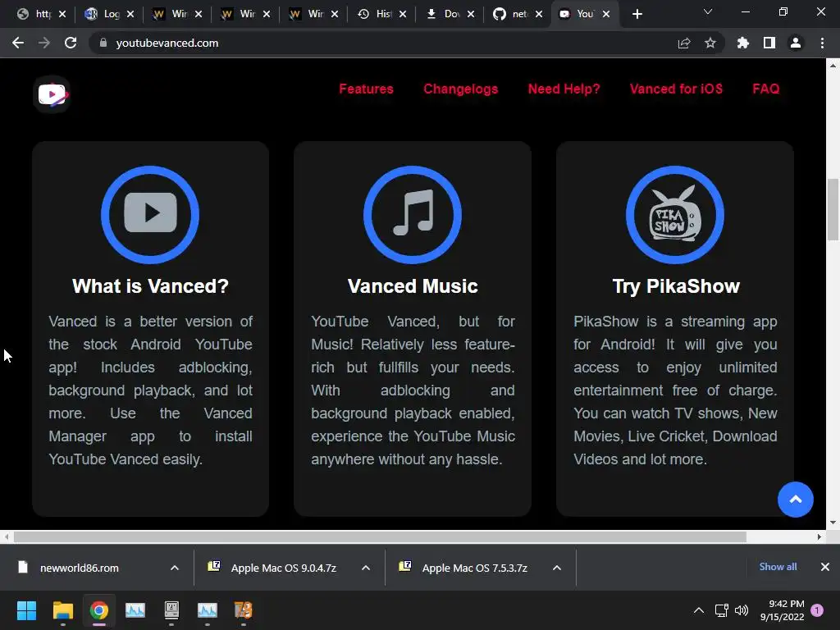Click the Try PikaShow heading
The width and height of the screenshot is (840, 630).
tap(676, 286)
